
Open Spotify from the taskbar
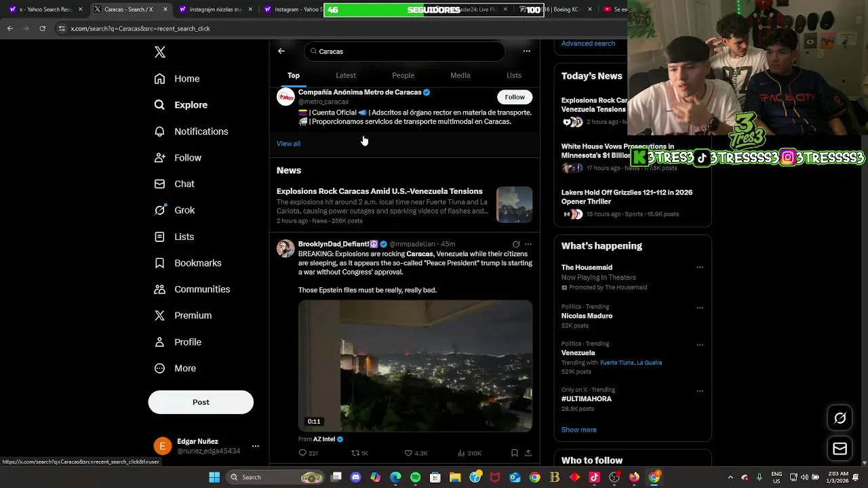[415, 477]
